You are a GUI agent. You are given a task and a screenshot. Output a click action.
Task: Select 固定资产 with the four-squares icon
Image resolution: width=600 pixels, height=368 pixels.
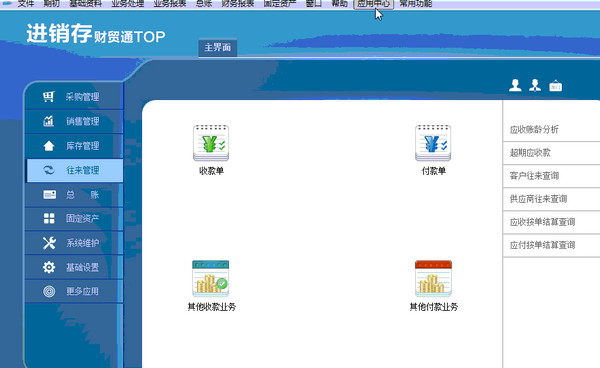click(74, 218)
